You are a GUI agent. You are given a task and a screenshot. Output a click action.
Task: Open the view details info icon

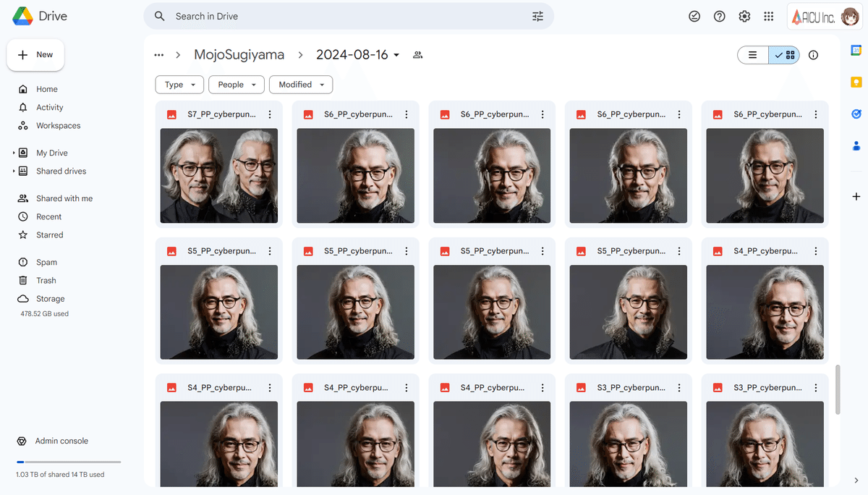[x=813, y=55]
